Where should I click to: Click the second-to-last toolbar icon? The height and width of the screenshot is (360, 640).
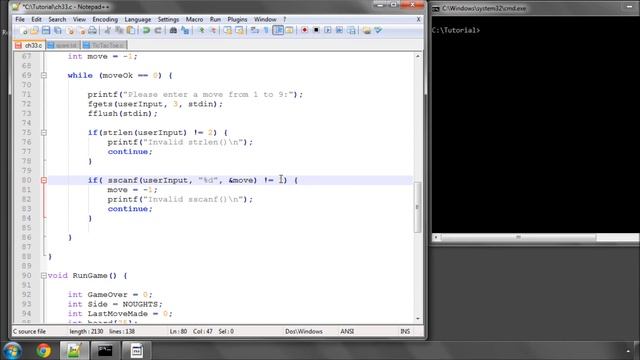pyautogui.click(x=367, y=31)
